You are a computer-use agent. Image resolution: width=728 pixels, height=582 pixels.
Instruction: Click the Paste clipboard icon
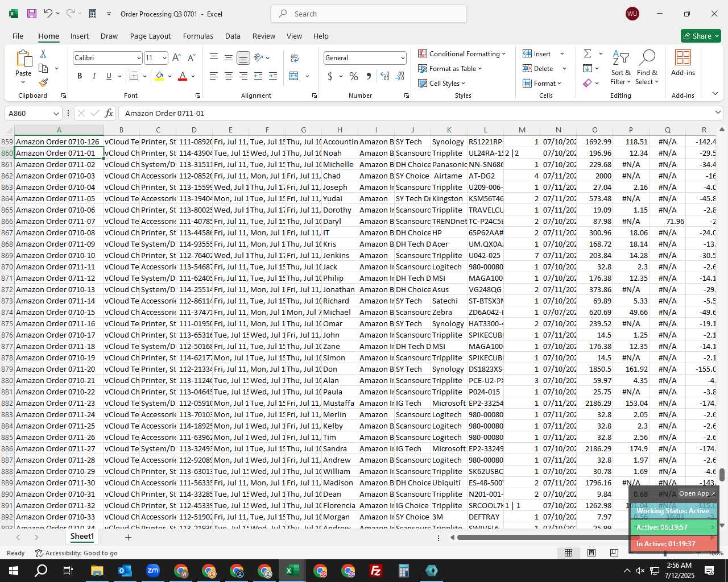point(23,59)
